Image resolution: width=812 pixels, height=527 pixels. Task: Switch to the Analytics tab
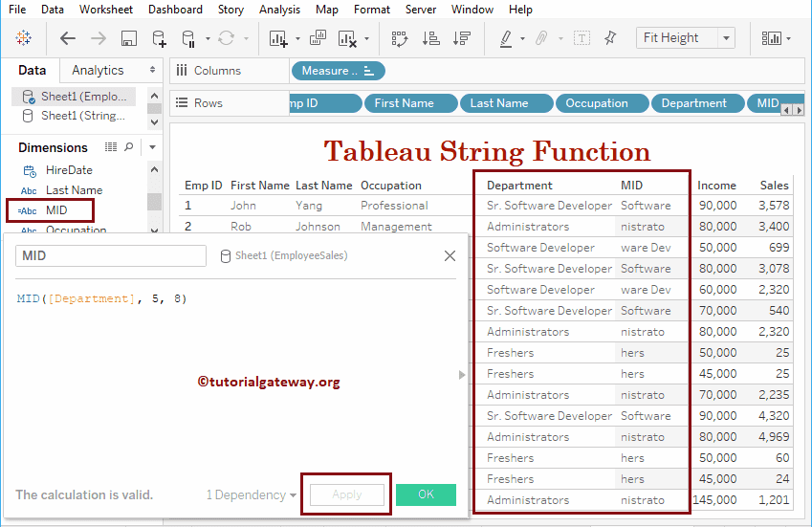pos(98,70)
